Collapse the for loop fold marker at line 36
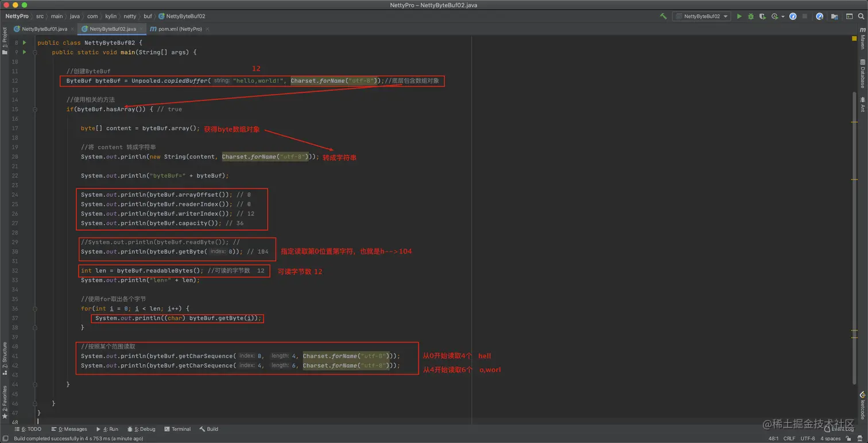 [35, 309]
